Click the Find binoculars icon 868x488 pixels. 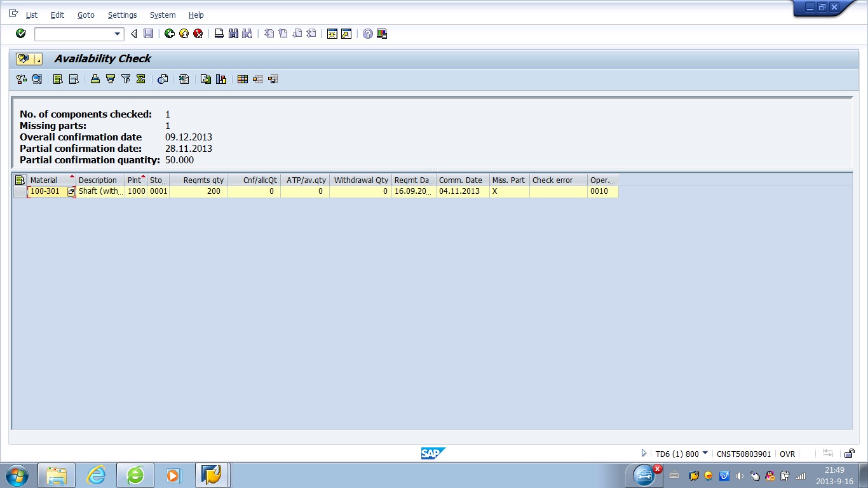[x=233, y=34]
